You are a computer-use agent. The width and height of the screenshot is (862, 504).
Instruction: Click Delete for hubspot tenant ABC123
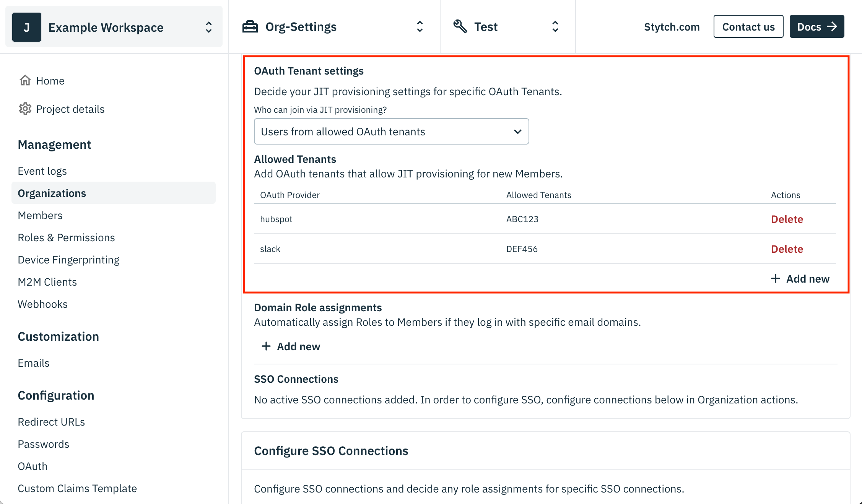point(786,218)
